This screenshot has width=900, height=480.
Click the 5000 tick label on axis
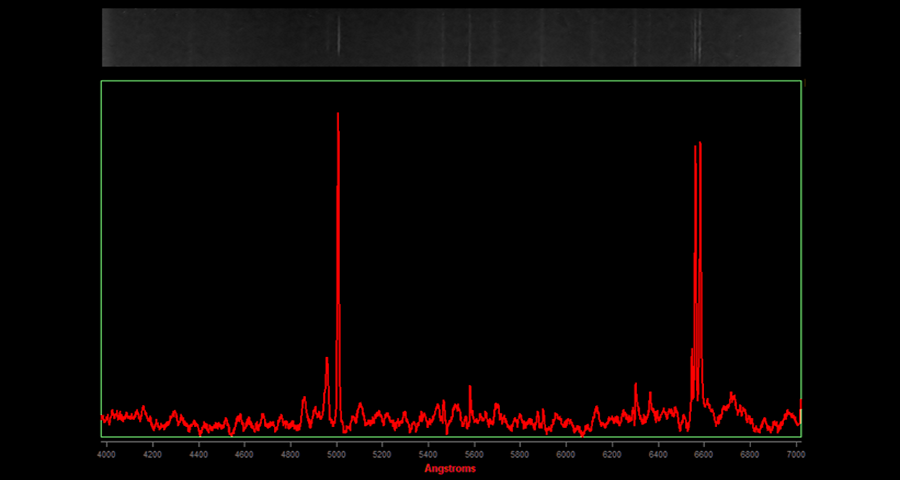(337, 454)
